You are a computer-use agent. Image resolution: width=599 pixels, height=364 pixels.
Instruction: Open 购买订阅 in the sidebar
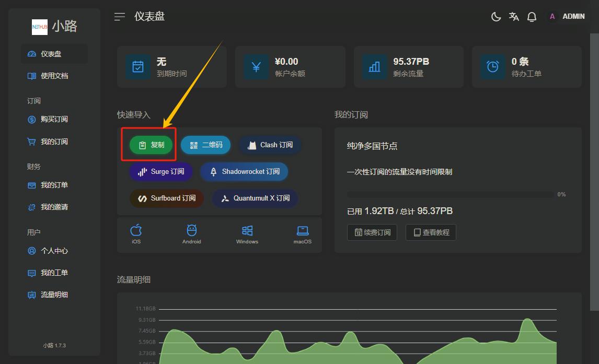[54, 119]
